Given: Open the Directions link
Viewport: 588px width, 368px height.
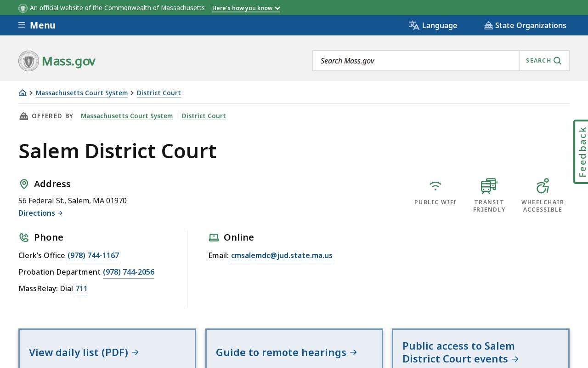Looking at the screenshot, I should (x=40, y=213).
